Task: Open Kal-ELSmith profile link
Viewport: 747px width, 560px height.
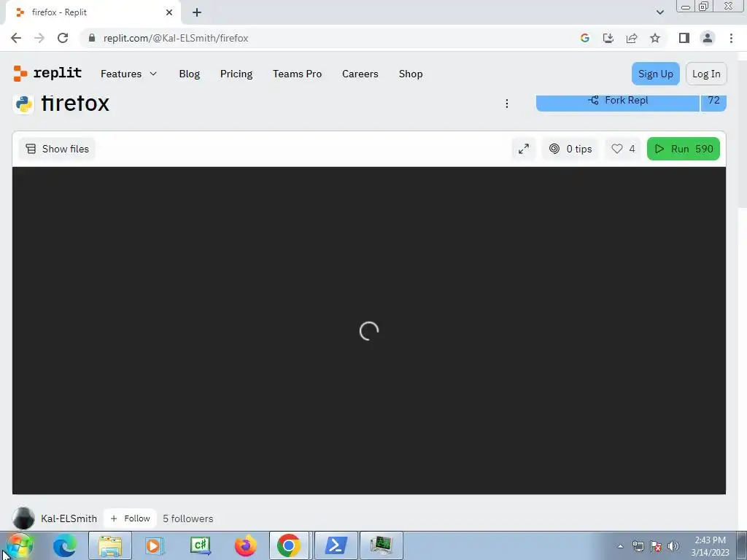Action: 69,518
